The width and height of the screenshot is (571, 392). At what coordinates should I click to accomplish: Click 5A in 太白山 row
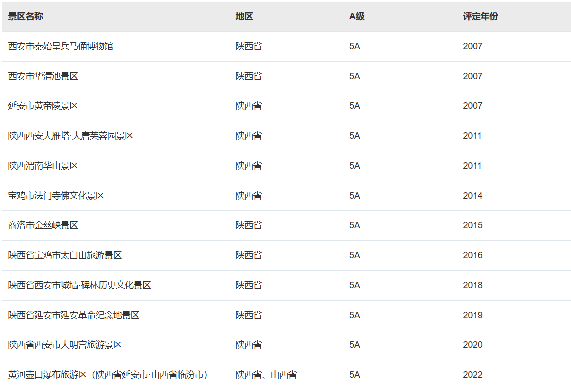click(355, 255)
